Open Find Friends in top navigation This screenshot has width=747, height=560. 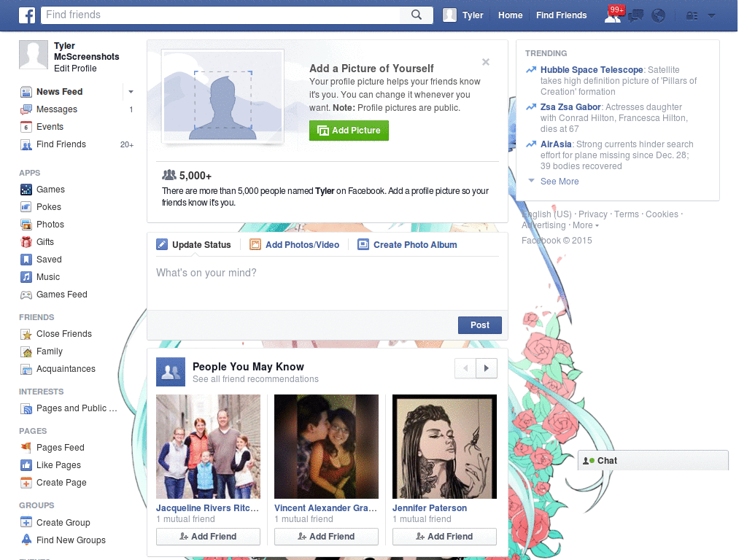pyautogui.click(x=561, y=15)
